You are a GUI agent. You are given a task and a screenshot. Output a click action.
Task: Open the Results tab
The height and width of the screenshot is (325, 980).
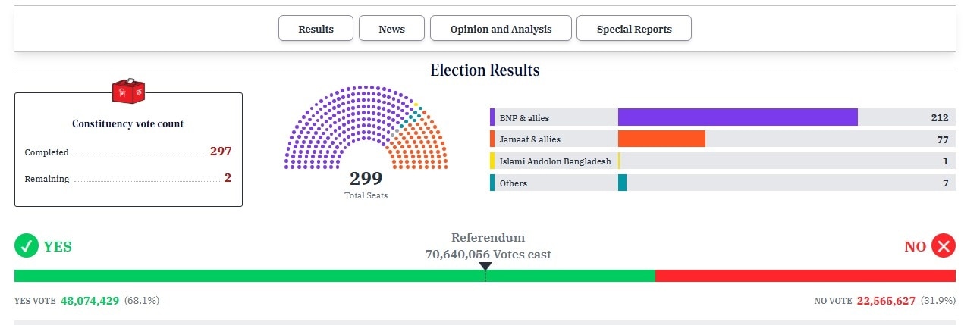316,29
